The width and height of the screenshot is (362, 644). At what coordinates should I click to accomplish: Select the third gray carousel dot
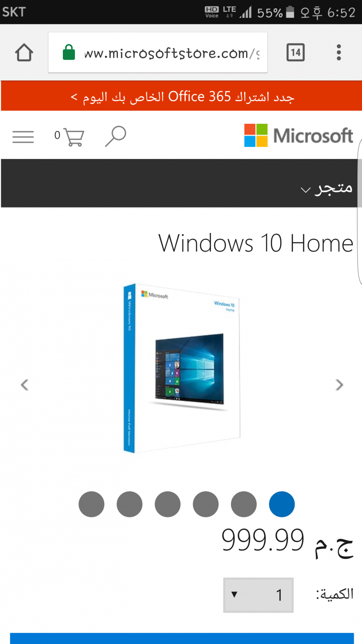pyautogui.click(x=168, y=504)
